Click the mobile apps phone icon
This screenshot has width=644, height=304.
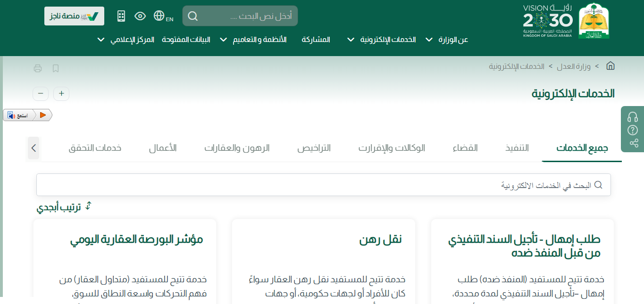[121, 16]
